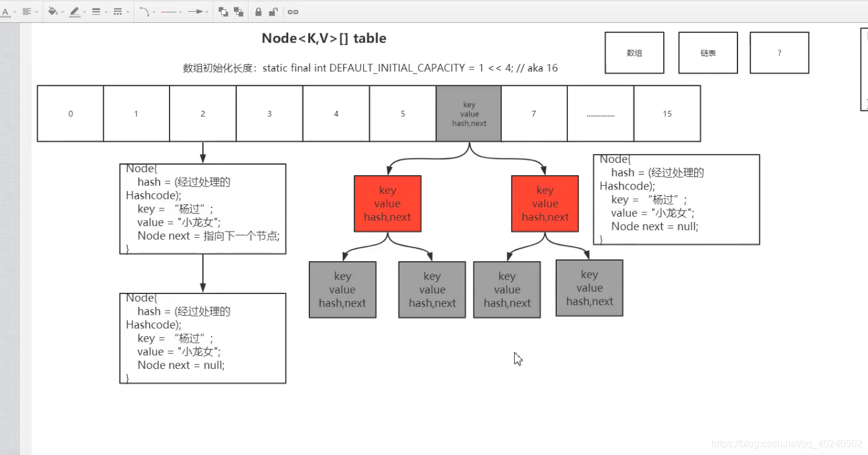The image size is (868, 455).
Task: Select array cell 3
Action: pyautogui.click(x=269, y=114)
